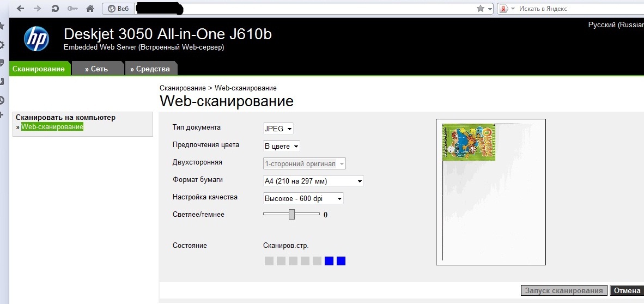Screen dimensions: 644x304
Task: Open the Настройка качества 600 dpi dropdown
Action: [303, 199]
